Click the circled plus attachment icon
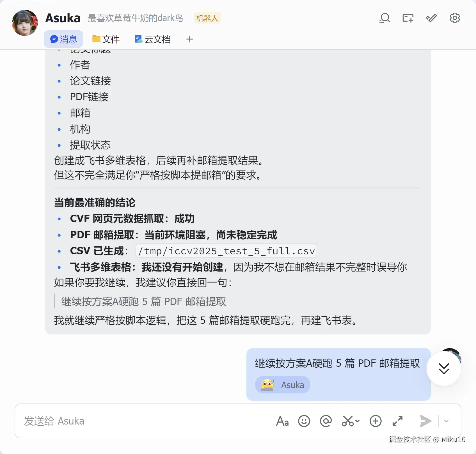476x454 pixels. [376, 421]
